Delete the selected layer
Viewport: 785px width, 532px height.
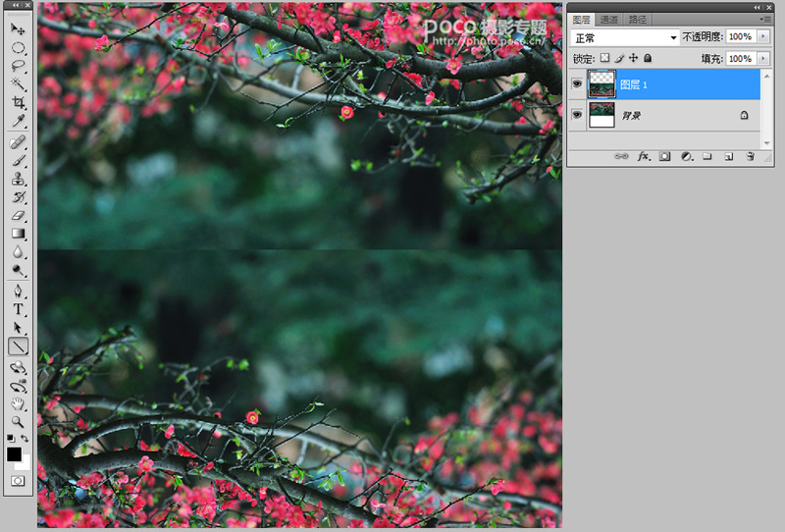[750, 156]
